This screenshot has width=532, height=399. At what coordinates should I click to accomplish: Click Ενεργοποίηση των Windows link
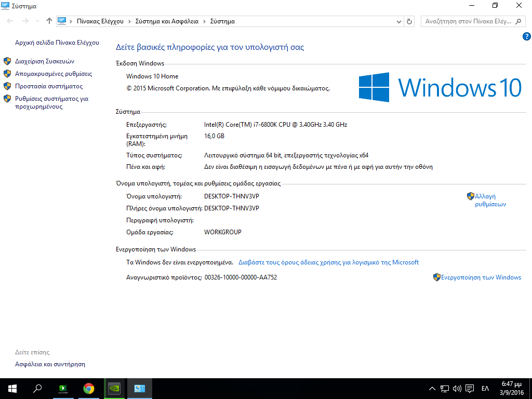[481, 277]
